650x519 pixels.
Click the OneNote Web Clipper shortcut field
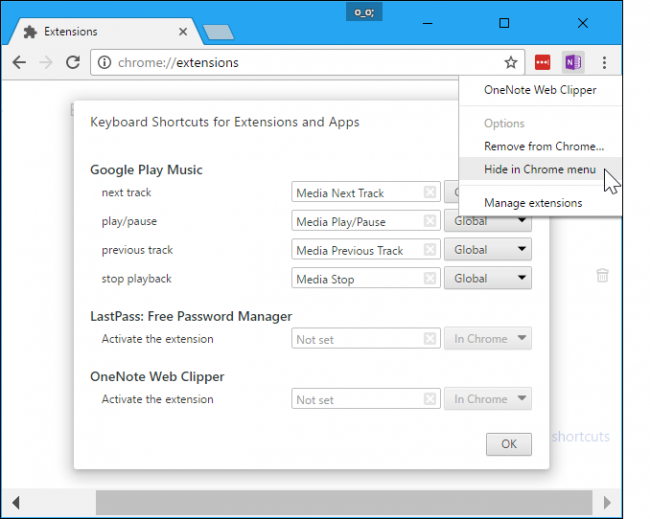[x=366, y=399]
